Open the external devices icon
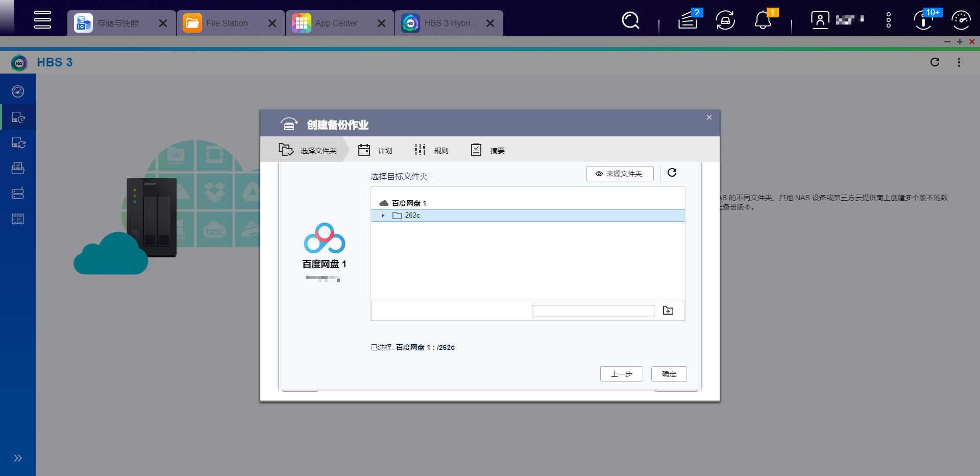The height and width of the screenshot is (476, 980). coord(725,20)
